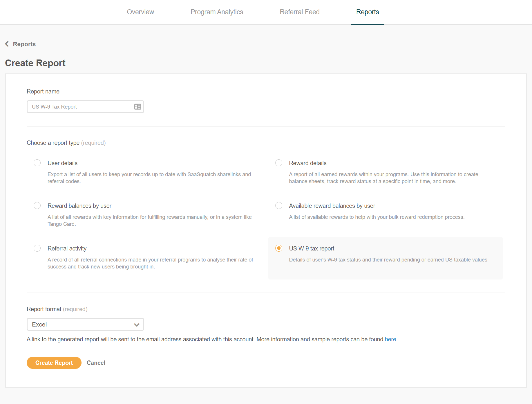Screen dimensions: 532x404
Task: Choose Reward balances by user option
Action: click(x=37, y=205)
